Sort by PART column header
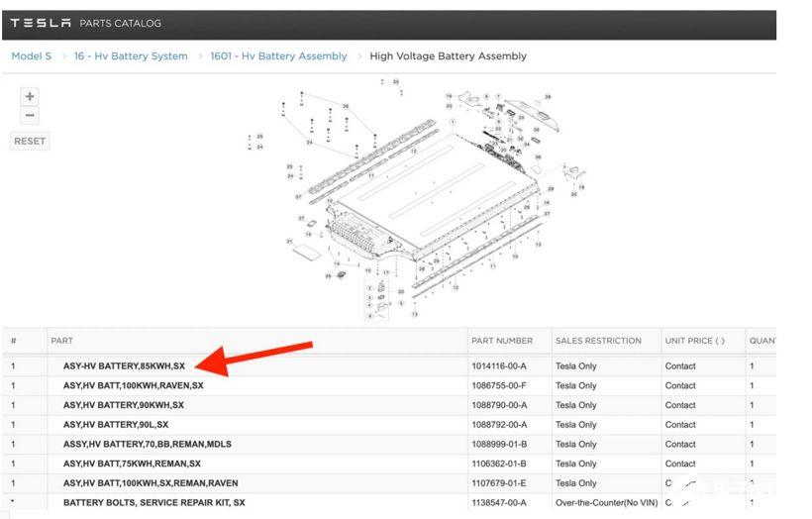812x519 pixels. click(x=61, y=341)
